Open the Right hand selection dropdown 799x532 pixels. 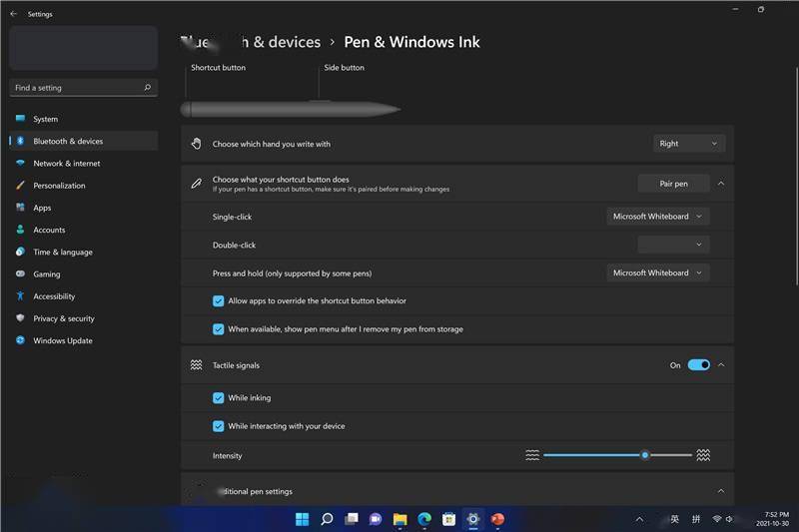tap(689, 144)
